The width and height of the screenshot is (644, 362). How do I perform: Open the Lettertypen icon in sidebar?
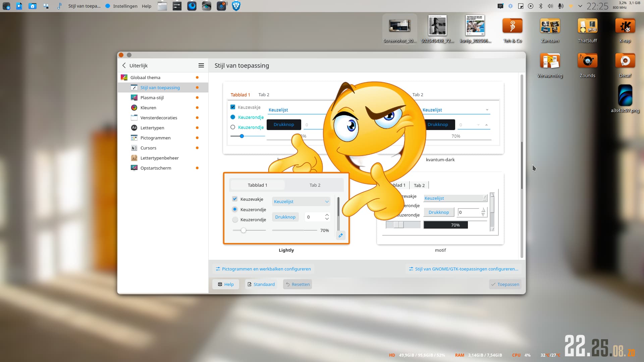coord(134,128)
